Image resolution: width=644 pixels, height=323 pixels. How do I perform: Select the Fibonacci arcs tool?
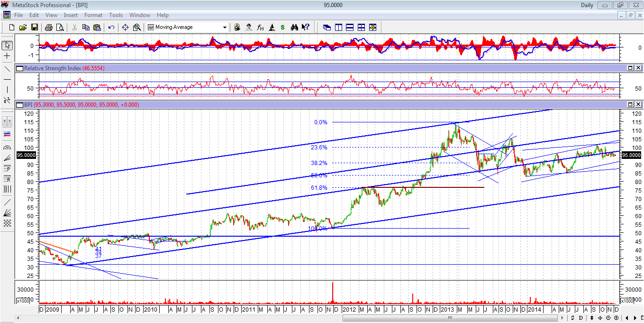pyautogui.click(x=6, y=147)
